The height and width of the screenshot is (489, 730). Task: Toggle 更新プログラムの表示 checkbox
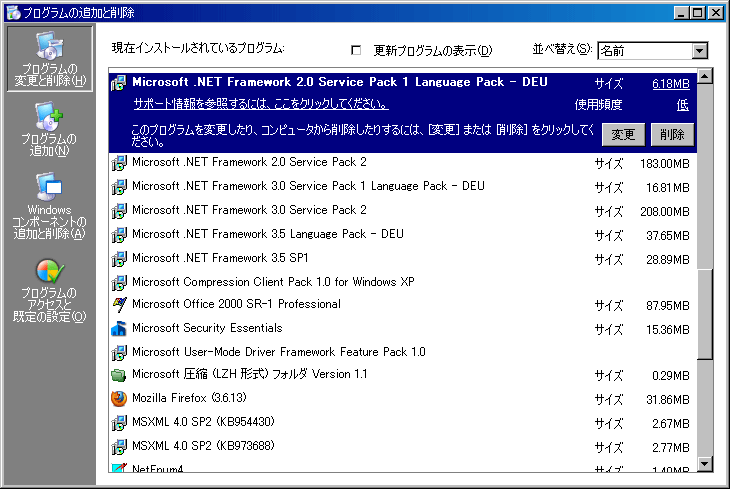[x=356, y=50]
